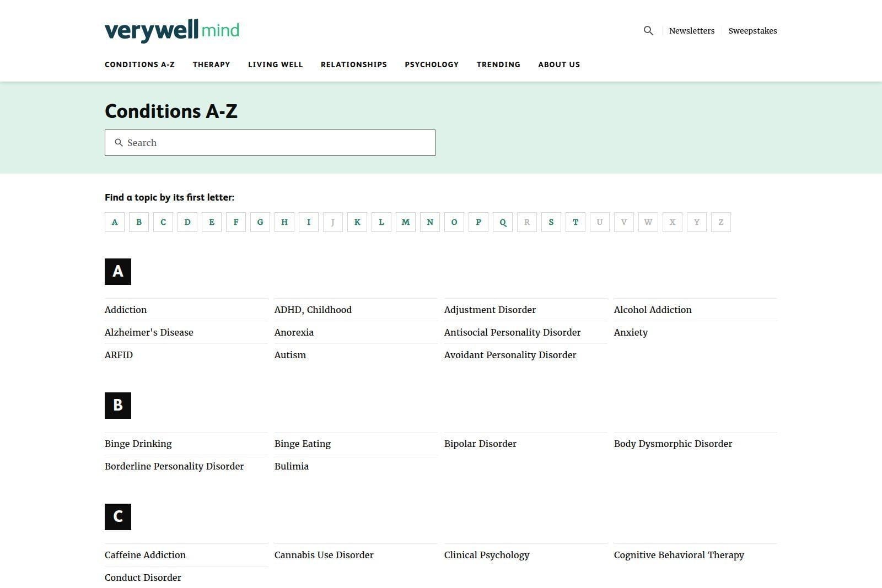
Task: Open the Binge Eating topic
Action: (x=303, y=444)
